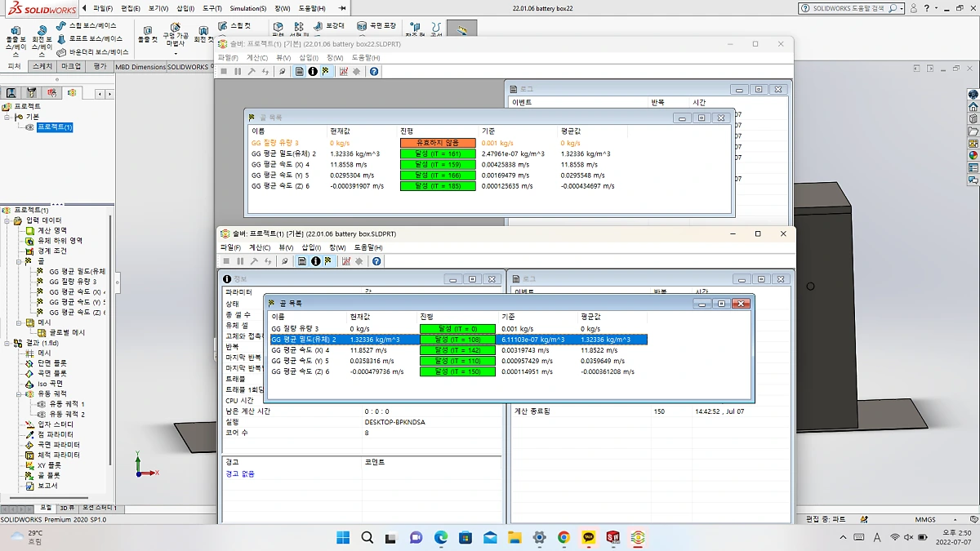Screen dimensions: 980x551
Task: Click '계산 종료됨' entry in log panel
Action: 532,411
